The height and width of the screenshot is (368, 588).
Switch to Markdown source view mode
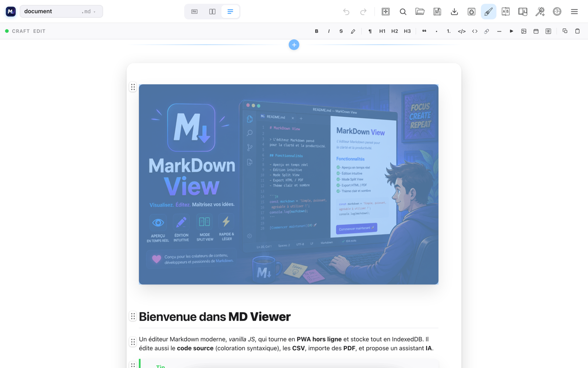pos(195,11)
